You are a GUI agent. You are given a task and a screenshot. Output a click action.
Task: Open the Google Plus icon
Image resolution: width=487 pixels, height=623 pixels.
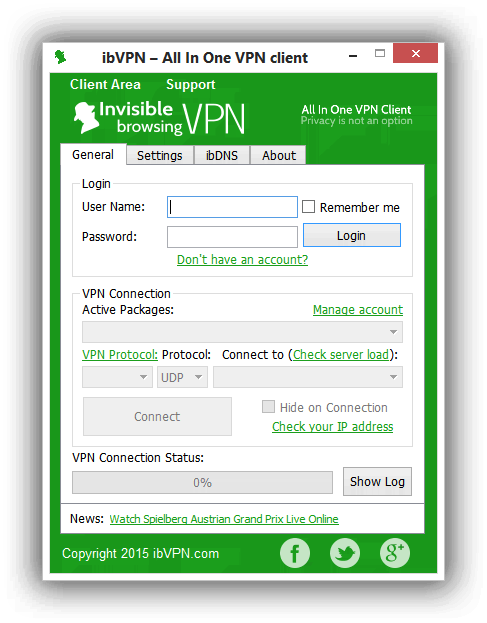tap(394, 553)
